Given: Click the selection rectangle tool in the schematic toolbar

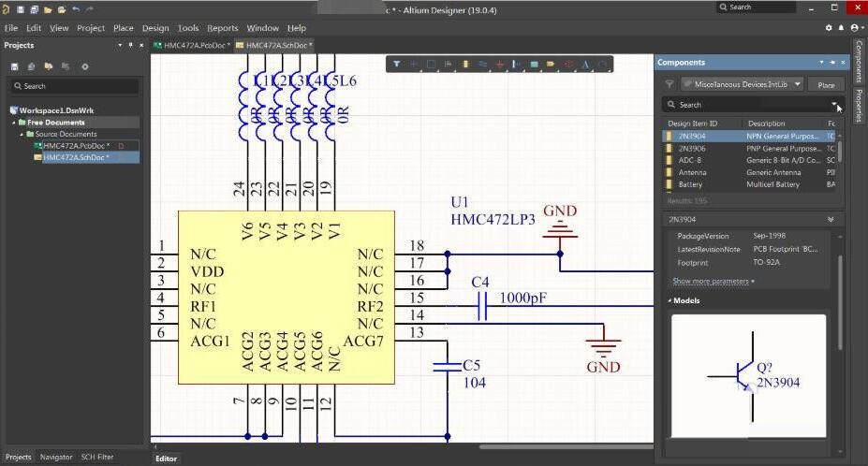Looking at the screenshot, I should [431, 65].
